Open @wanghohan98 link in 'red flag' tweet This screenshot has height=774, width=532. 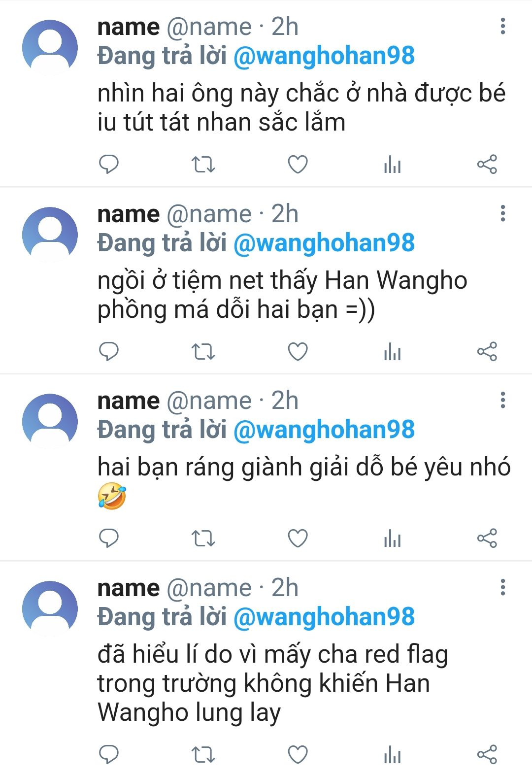[x=324, y=617]
